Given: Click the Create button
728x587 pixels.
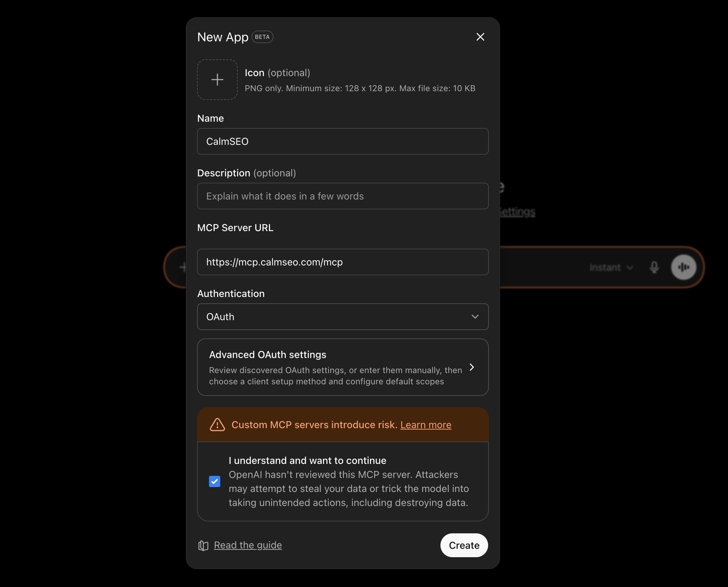Looking at the screenshot, I should pos(464,545).
